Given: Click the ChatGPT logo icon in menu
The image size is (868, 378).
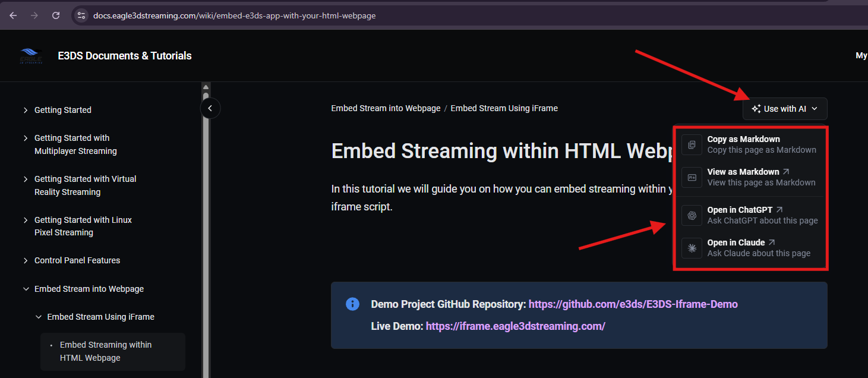Looking at the screenshot, I should [x=692, y=215].
